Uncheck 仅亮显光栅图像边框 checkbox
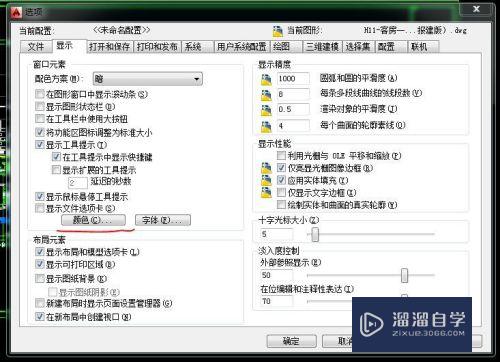The width and height of the screenshot is (500, 362). point(281,168)
